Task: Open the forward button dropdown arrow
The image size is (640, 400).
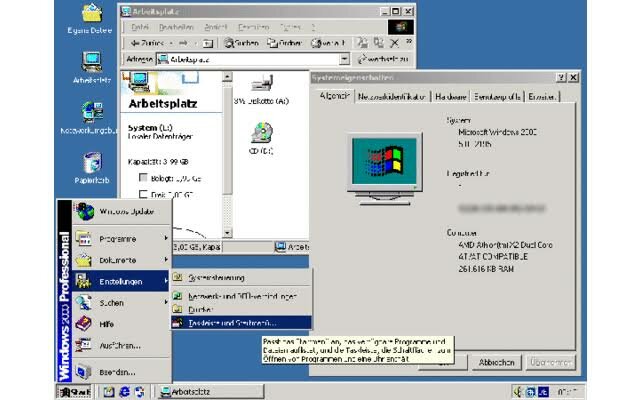Action: coord(195,43)
